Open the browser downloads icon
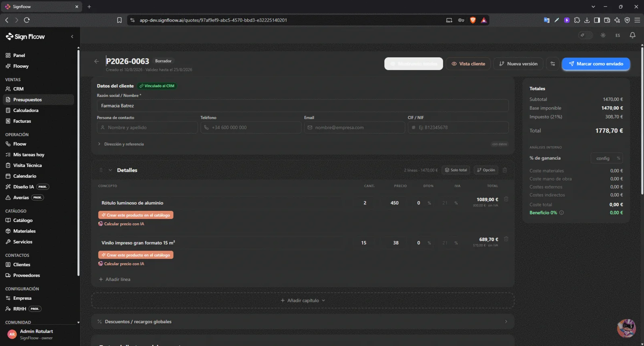 click(587, 20)
